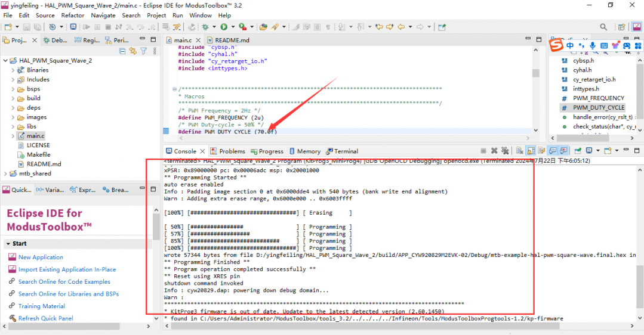Image resolution: width=644 pixels, height=335 pixels.
Task: Collapse the Start section in Quick Panel
Action: (8, 244)
